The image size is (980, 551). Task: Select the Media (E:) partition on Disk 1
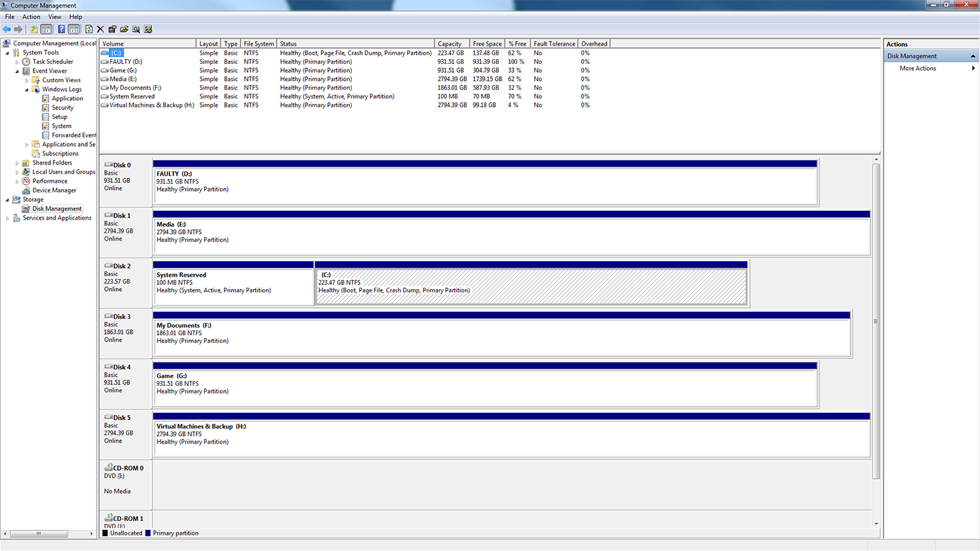point(512,233)
